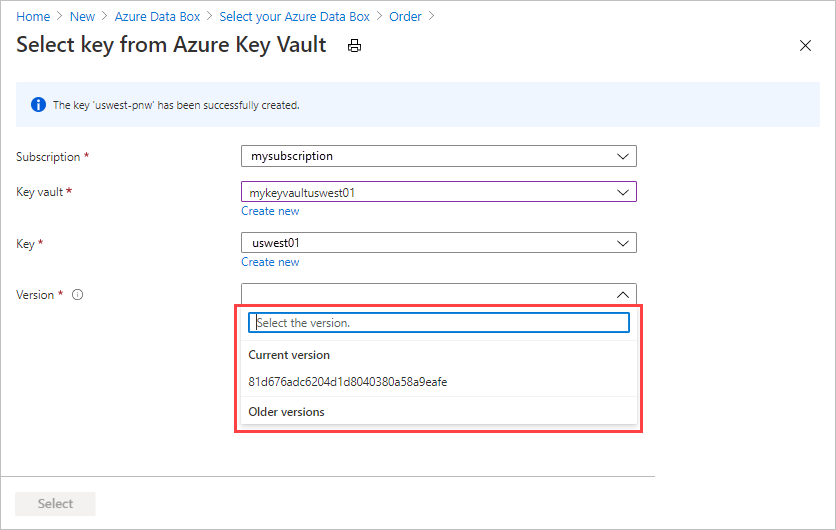
Task: Click the Current version section header
Action: 289,355
